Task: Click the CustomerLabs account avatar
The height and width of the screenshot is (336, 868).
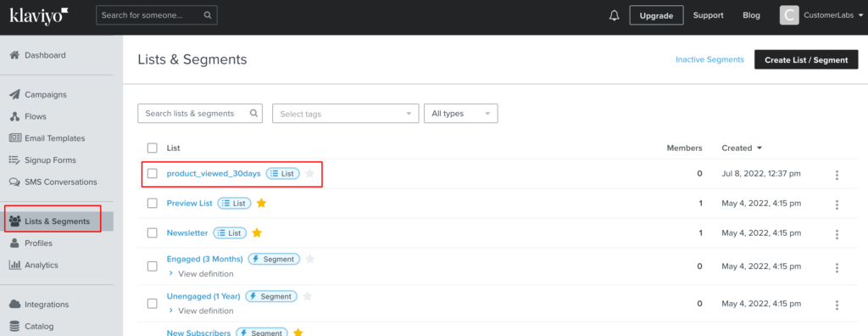Action: coord(789,15)
